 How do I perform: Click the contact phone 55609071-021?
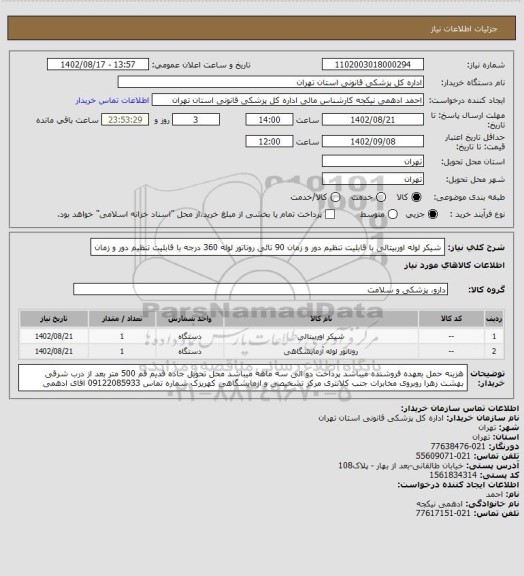pos(443,456)
